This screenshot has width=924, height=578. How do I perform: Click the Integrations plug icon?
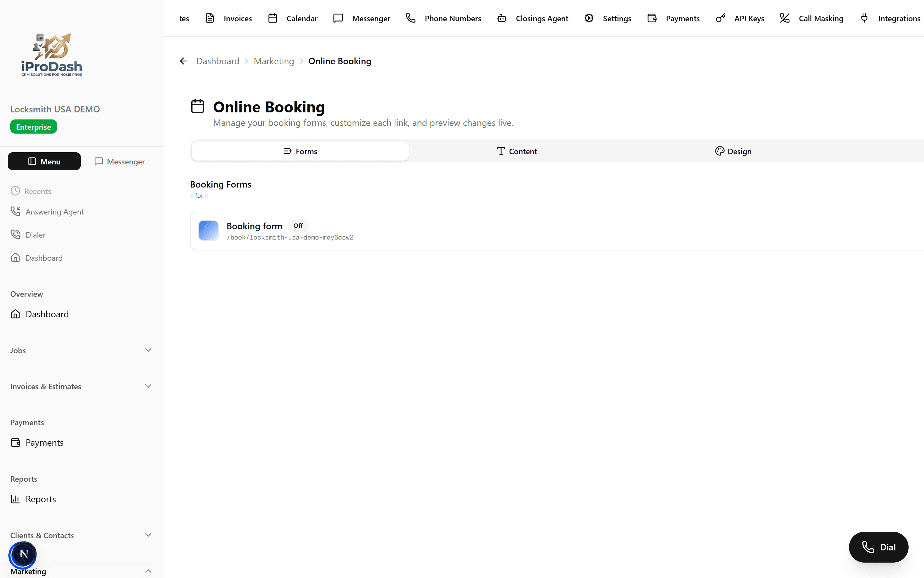(x=864, y=18)
